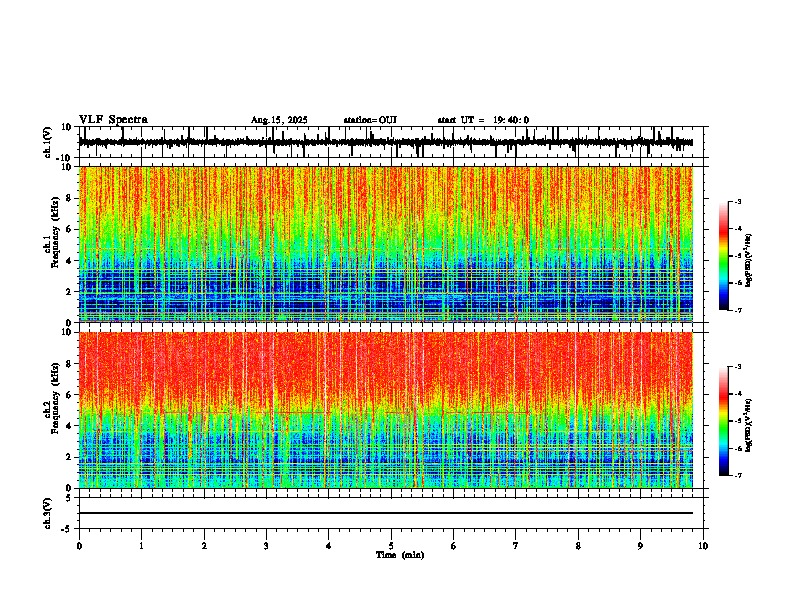Click the time axis tick label "10"
Image resolution: width=792 pixels, height=612 pixels.
click(703, 546)
